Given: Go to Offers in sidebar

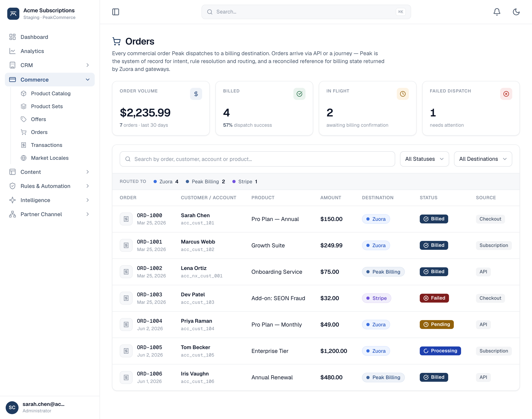Looking at the screenshot, I should click(x=55, y=119).
